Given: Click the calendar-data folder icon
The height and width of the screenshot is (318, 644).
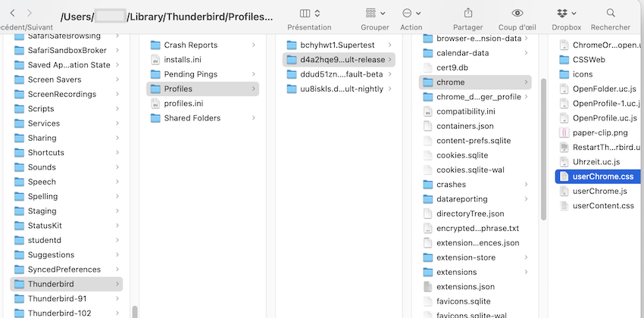Looking at the screenshot, I should [428, 53].
